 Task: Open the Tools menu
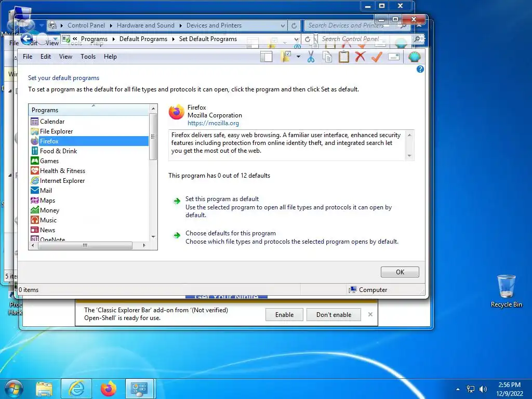[88, 57]
